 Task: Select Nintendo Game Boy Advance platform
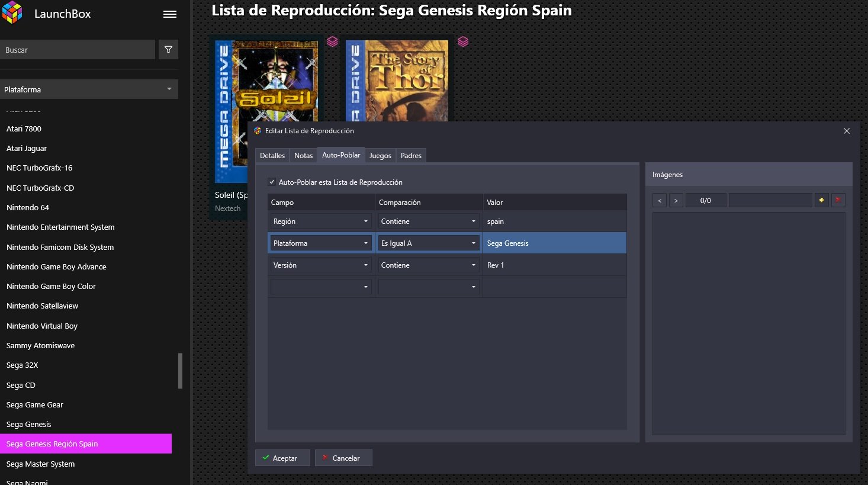tap(56, 266)
